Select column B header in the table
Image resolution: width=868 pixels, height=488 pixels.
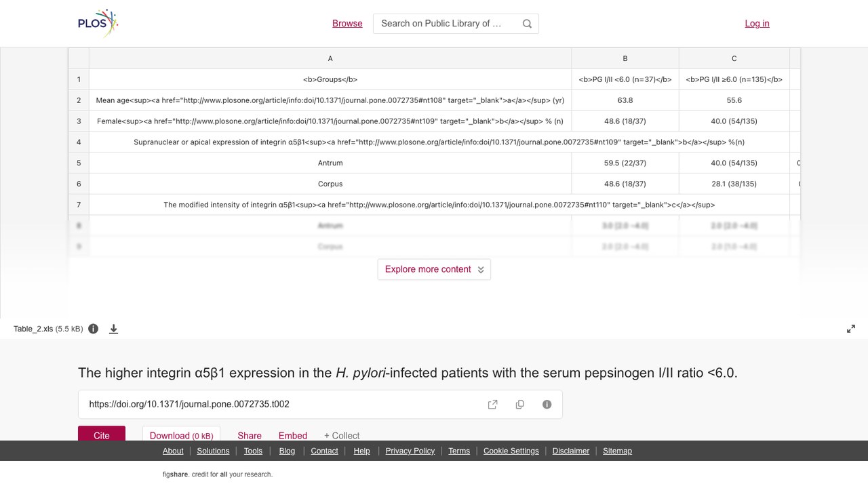point(625,58)
